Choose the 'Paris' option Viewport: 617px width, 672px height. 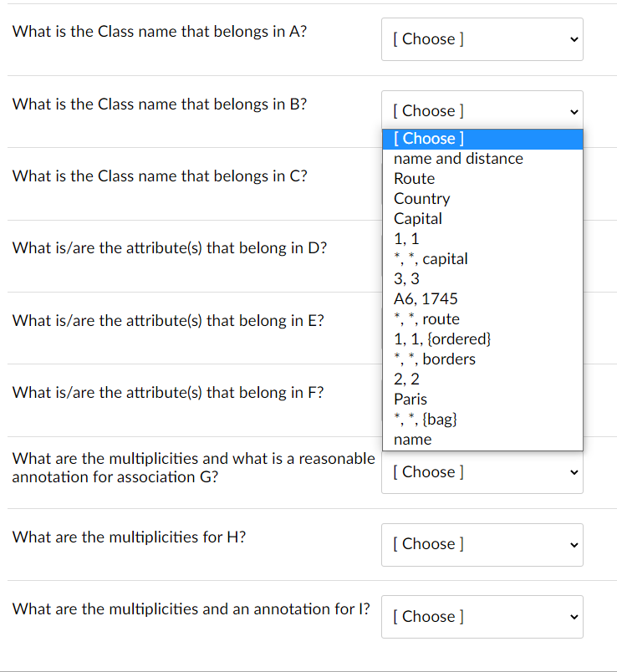click(410, 399)
